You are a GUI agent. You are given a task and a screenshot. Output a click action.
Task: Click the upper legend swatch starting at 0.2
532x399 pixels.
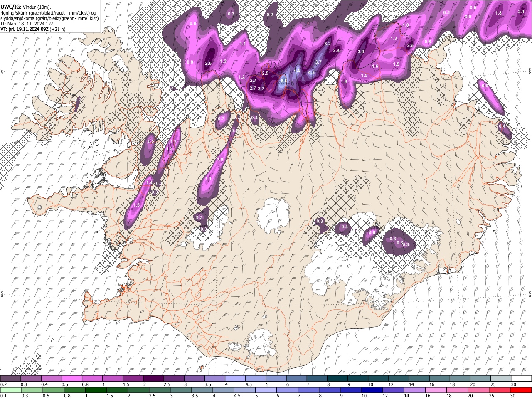(x=10, y=378)
